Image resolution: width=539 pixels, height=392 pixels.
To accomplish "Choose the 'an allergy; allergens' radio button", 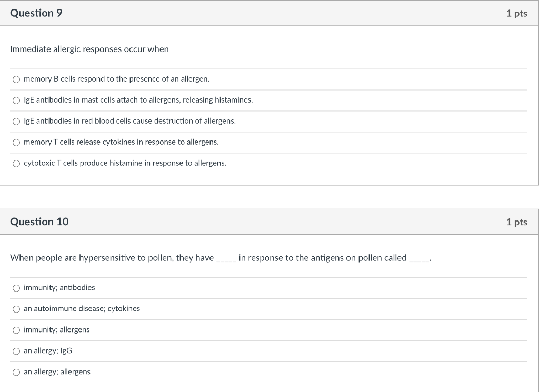I will [16, 372].
